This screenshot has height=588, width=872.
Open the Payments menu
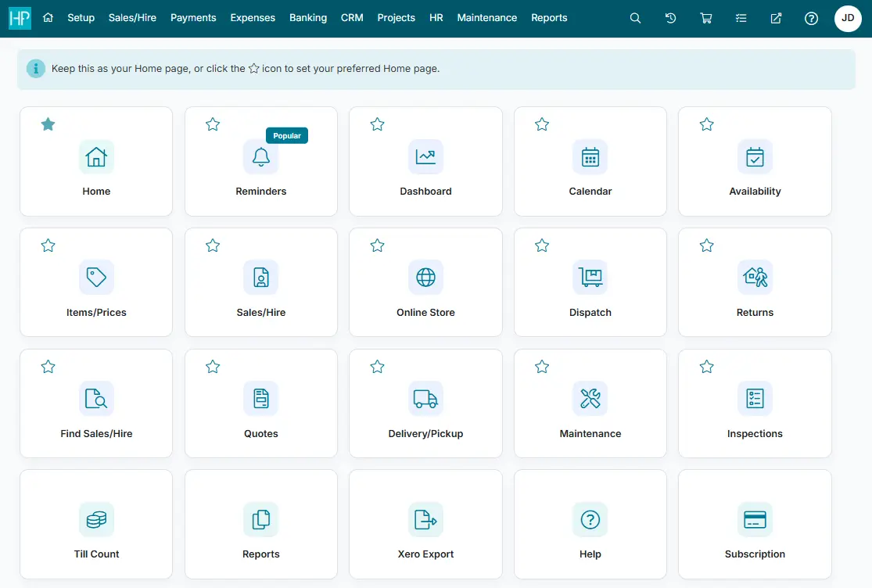point(193,18)
